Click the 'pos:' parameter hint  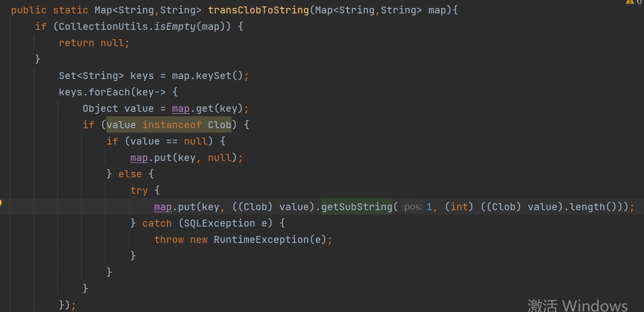[x=412, y=207]
